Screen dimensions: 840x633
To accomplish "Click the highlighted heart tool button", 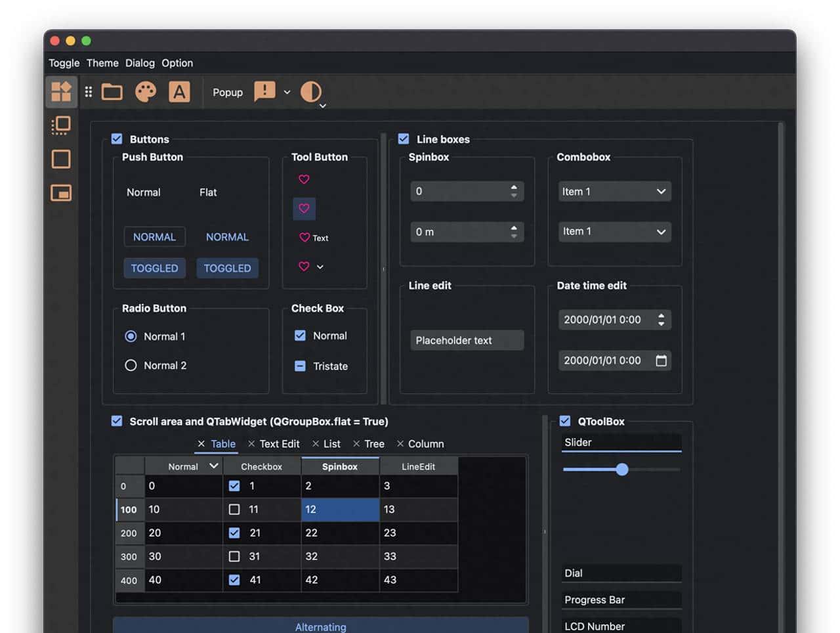I will 304,209.
